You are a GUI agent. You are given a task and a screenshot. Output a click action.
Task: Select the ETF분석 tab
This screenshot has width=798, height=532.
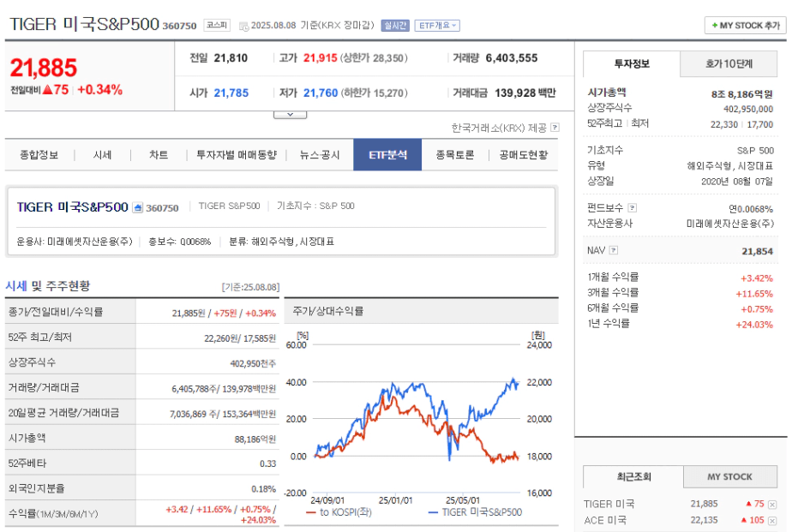tap(387, 154)
